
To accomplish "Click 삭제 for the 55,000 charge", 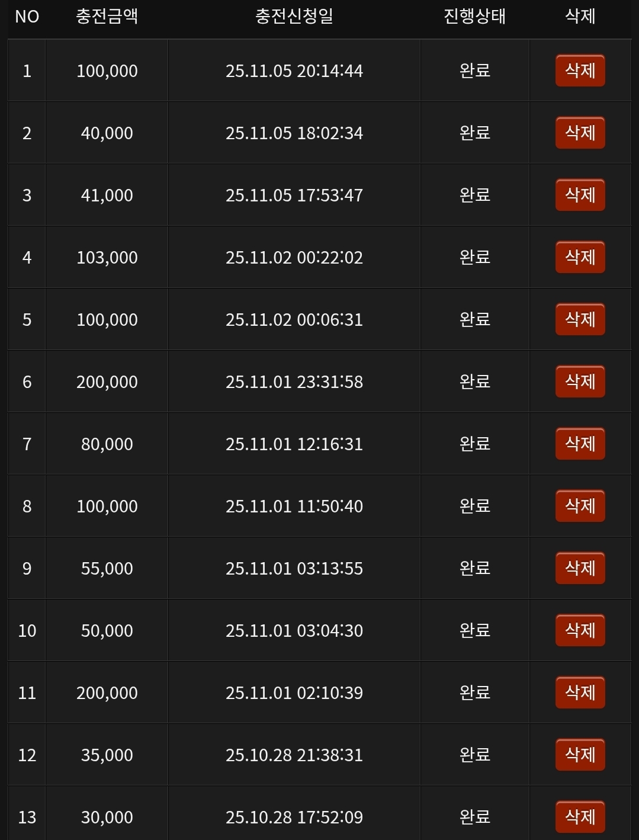I will tap(580, 569).
